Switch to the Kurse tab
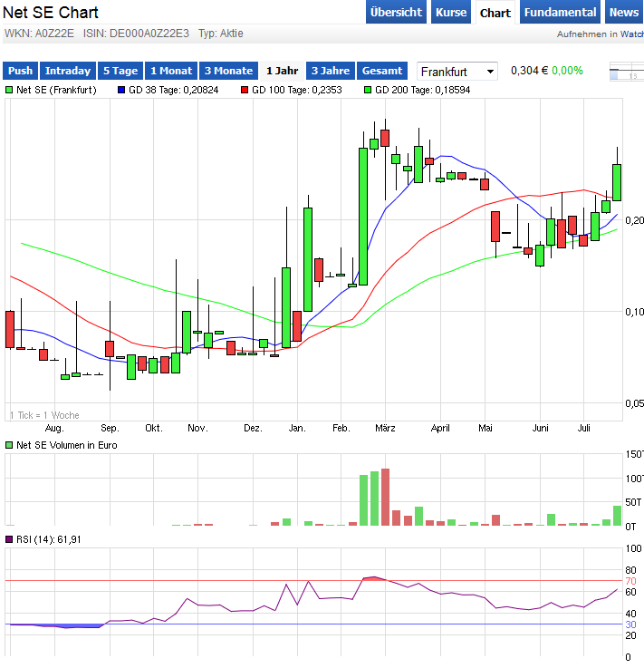This screenshot has width=644, height=668. point(451,13)
